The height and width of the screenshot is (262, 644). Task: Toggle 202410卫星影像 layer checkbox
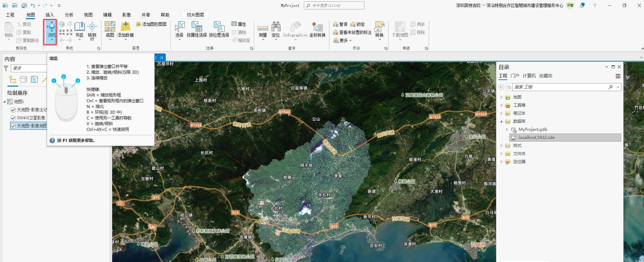tap(13, 118)
